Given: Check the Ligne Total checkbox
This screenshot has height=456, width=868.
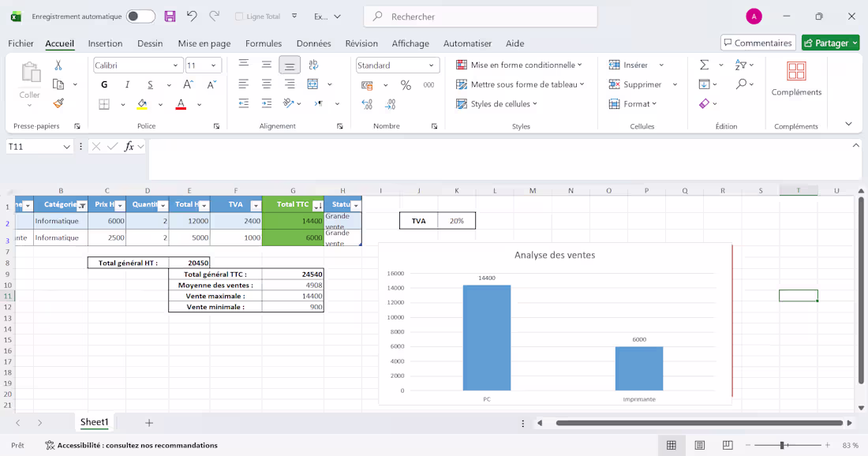Looking at the screenshot, I should tap(239, 17).
